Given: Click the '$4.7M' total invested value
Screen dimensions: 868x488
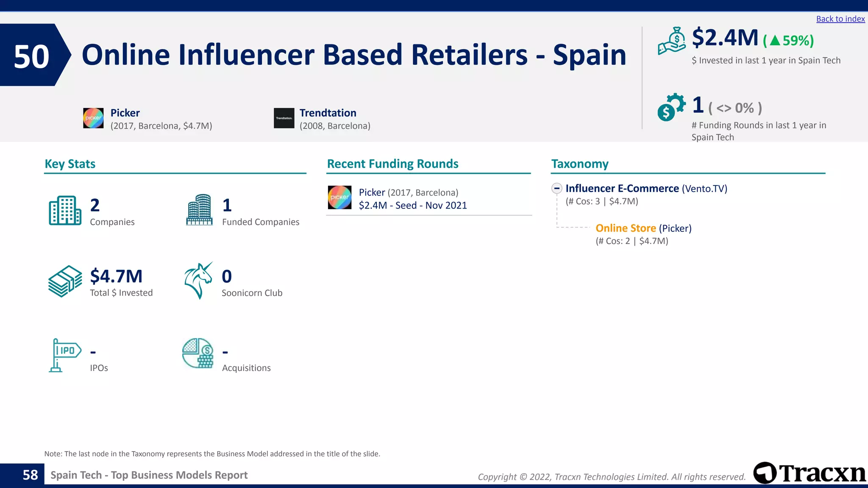Looking at the screenshot, I should [x=116, y=276].
